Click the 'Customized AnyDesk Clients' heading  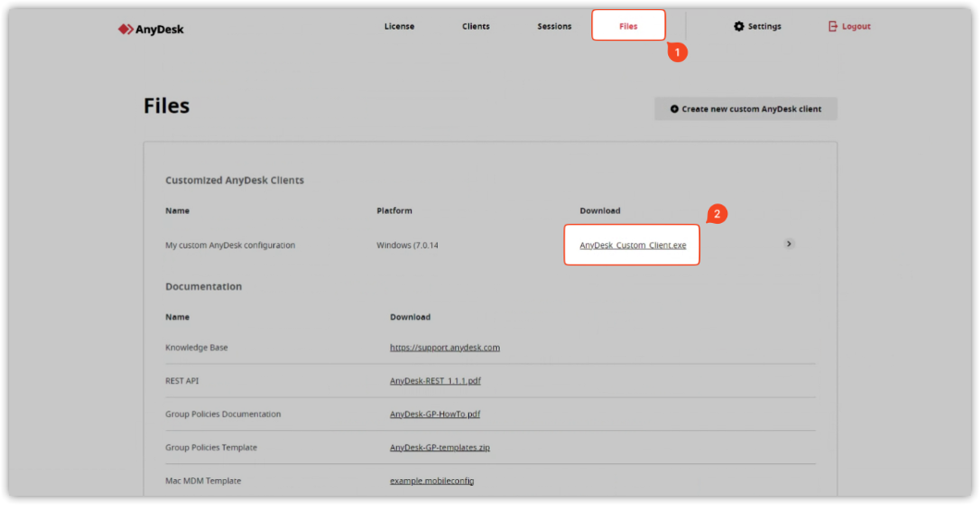coord(234,180)
